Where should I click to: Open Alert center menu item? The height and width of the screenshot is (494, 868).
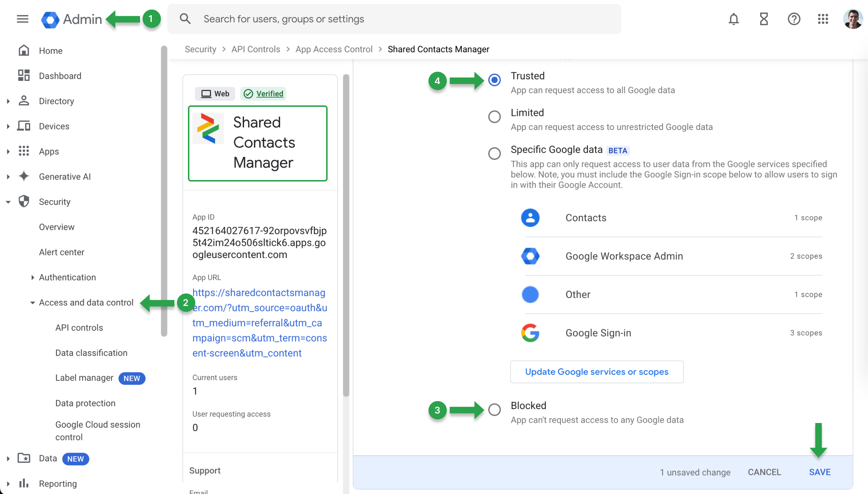[61, 252]
